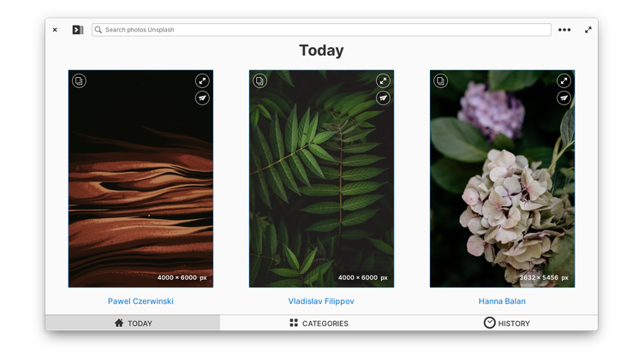Share Hanna Balan photo via paper plane
The width and height of the screenshot is (644, 362).
(563, 98)
